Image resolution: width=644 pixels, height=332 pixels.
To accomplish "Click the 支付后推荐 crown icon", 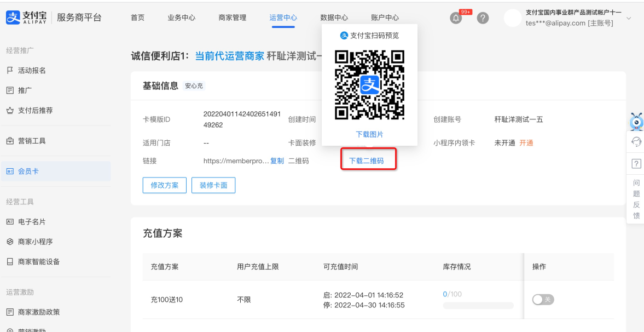I will [x=10, y=110].
